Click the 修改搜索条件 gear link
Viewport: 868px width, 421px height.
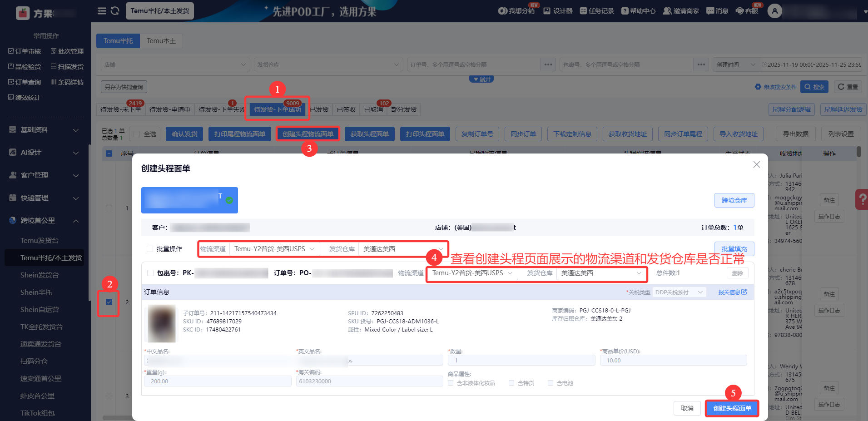[x=776, y=87]
